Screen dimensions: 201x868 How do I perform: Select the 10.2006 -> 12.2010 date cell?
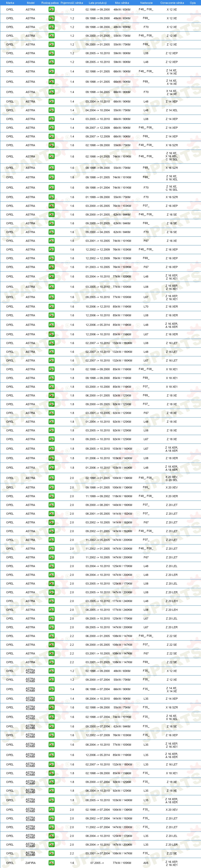point(97,307)
